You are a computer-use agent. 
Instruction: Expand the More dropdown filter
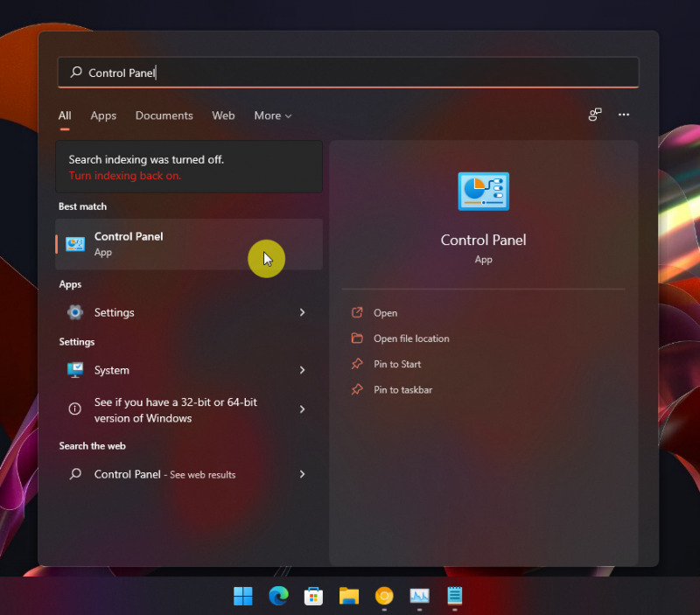(x=273, y=115)
